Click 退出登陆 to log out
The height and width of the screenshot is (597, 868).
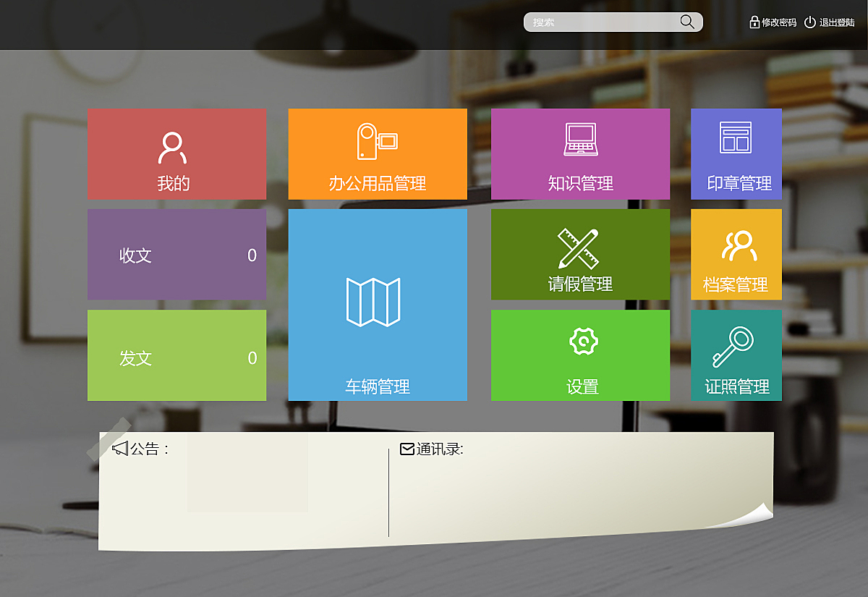[x=837, y=22]
